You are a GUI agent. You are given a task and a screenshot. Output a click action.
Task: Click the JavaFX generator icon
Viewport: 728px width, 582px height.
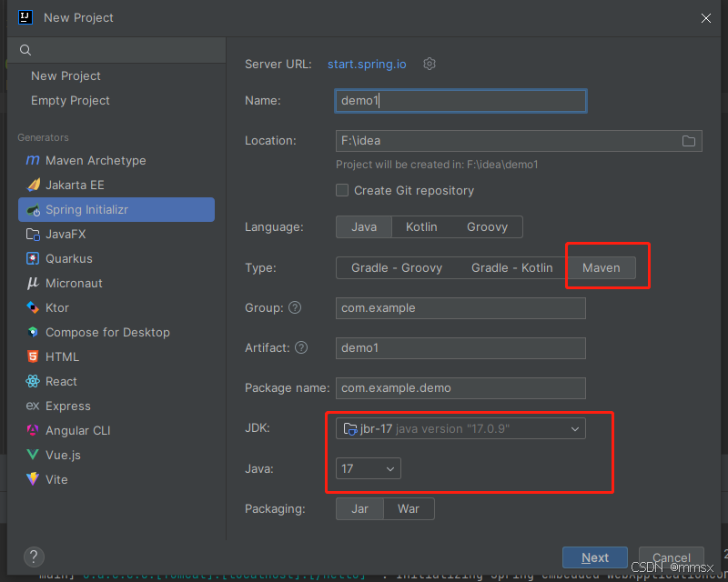(x=33, y=235)
